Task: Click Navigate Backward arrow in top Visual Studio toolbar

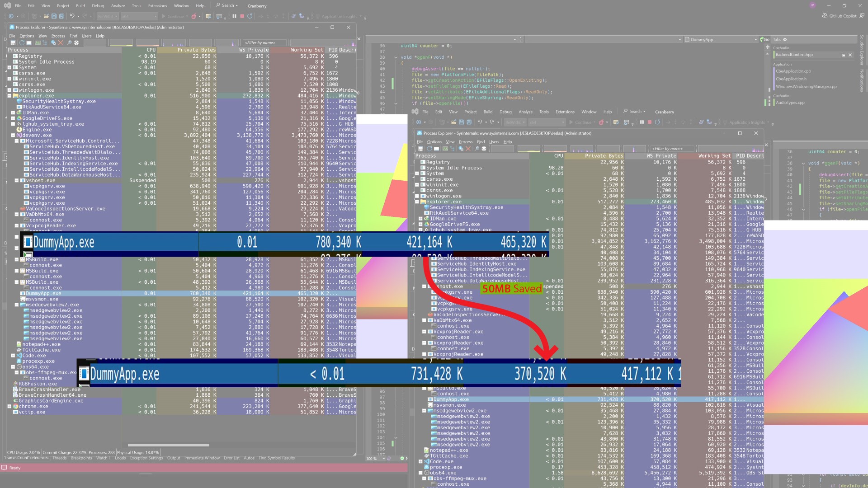Action: click(x=11, y=16)
